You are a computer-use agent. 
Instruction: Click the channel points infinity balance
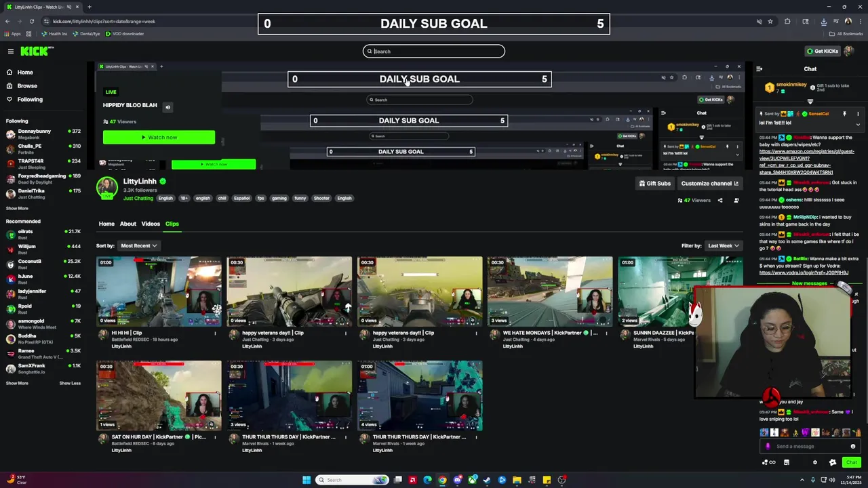[769, 462]
